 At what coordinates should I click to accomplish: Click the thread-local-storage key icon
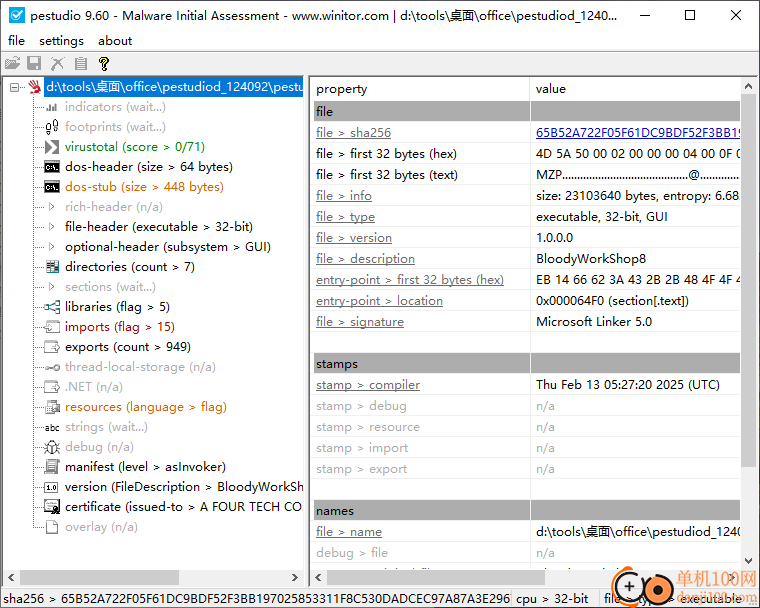[52, 367]
